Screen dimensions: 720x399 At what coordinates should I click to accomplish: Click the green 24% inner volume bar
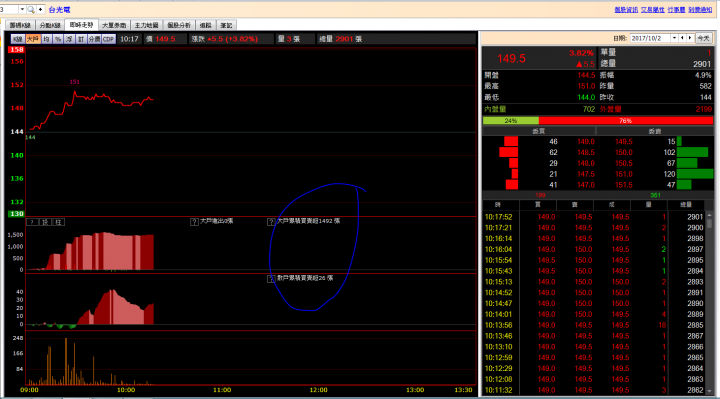point(511,121)
